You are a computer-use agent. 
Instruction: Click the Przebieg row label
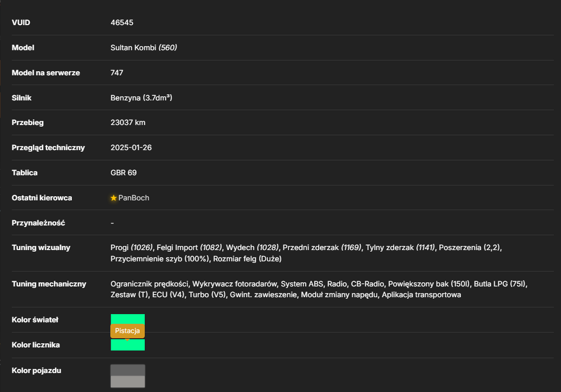coord(27,122)
